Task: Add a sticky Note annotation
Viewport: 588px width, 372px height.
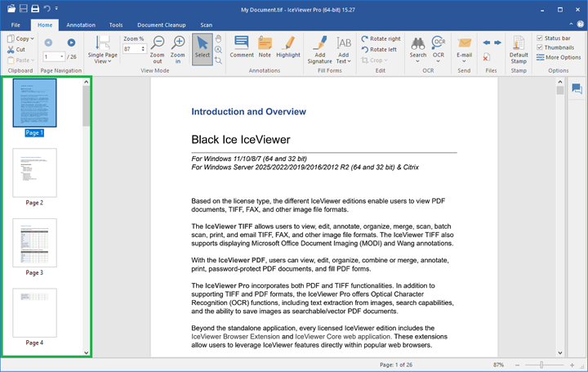Action: (265, 47)
